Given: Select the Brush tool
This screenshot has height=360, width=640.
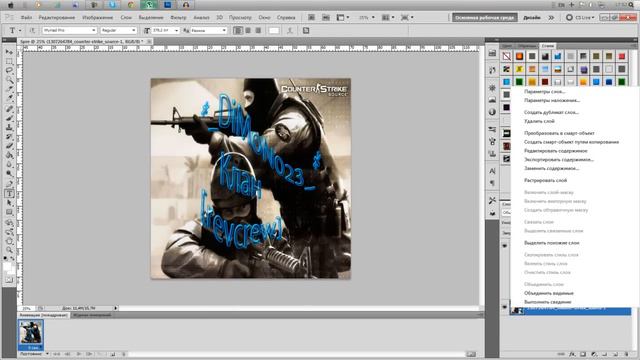Looking at the screenshot, I should point(9,118).
